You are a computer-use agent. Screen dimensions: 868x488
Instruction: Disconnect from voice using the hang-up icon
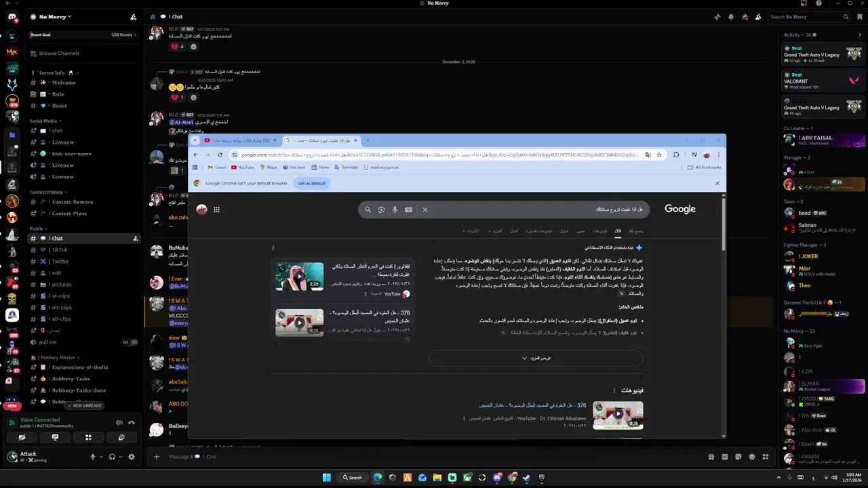(x=132, y=422)
